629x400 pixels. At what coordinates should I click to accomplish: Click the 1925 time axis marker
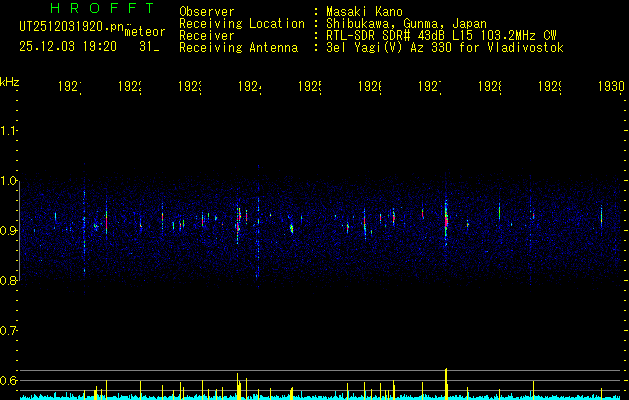coord(310,87)
